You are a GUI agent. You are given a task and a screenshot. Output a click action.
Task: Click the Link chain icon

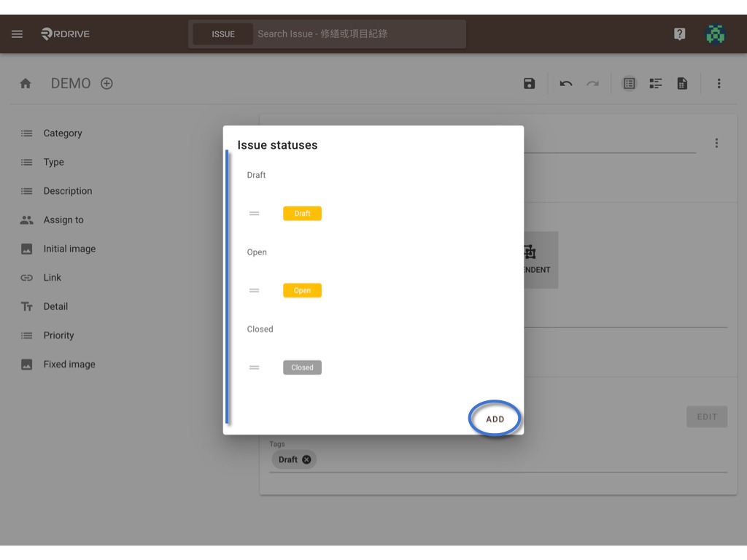point(27,278)
